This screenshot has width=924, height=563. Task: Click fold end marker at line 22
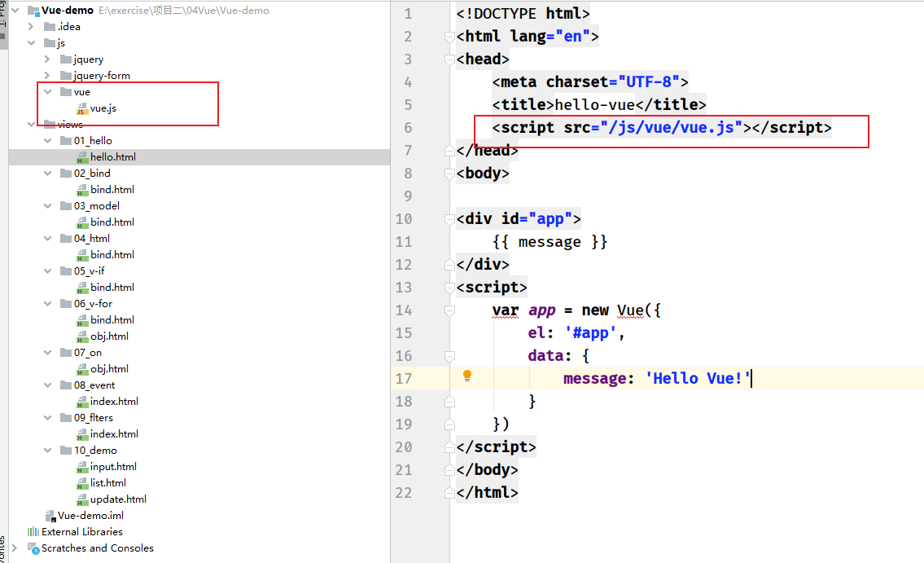(449, 493)
